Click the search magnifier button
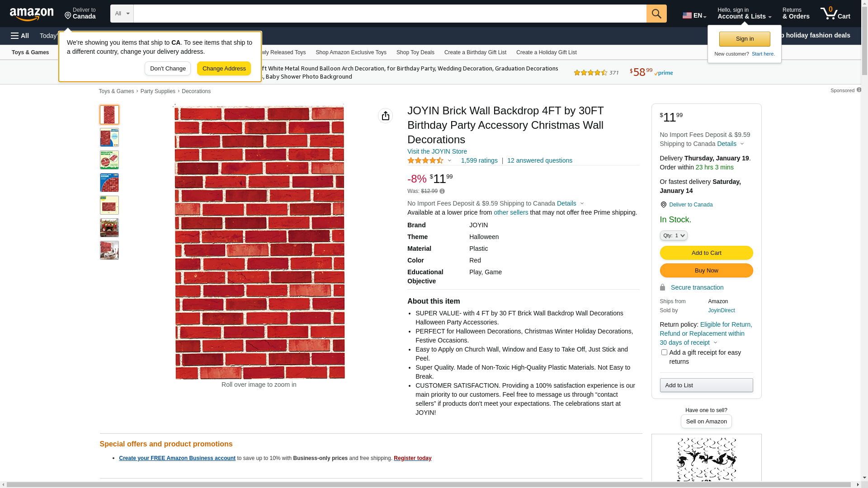868x488 pixels. point(656,14)
